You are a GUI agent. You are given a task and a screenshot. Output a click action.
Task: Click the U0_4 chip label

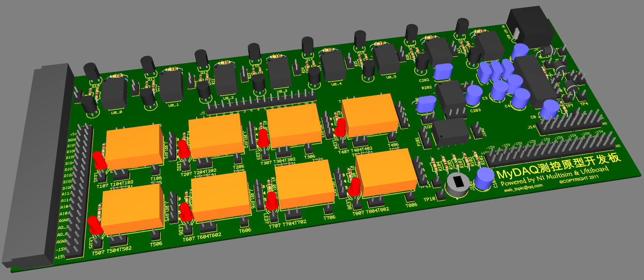(x=336, y=84)
